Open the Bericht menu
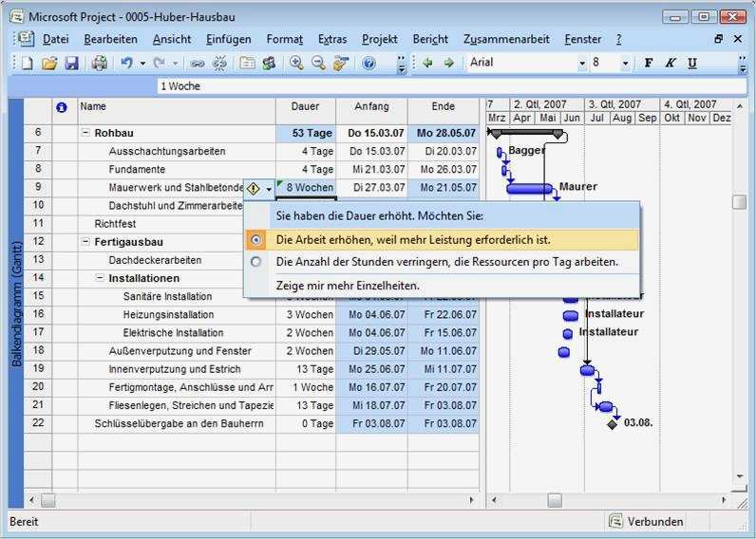 coord(430,39)
